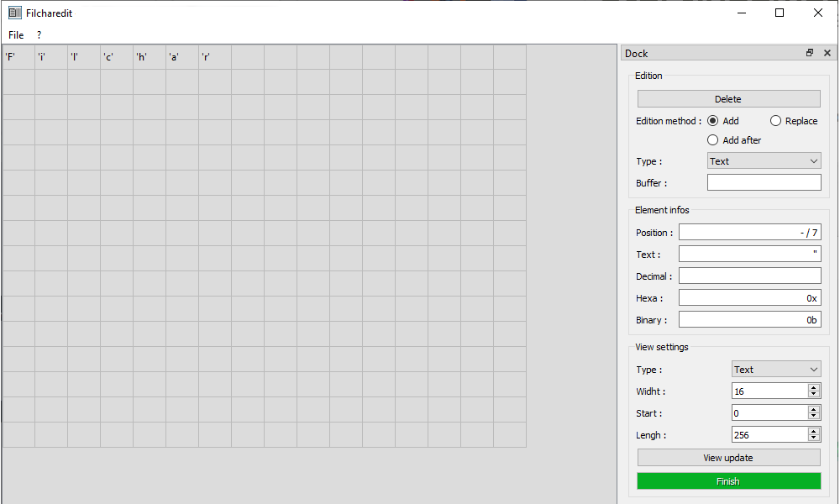The width and height of the screenshot is (840, 504).
Task: Click the Position field
Action: click(750, 232)
